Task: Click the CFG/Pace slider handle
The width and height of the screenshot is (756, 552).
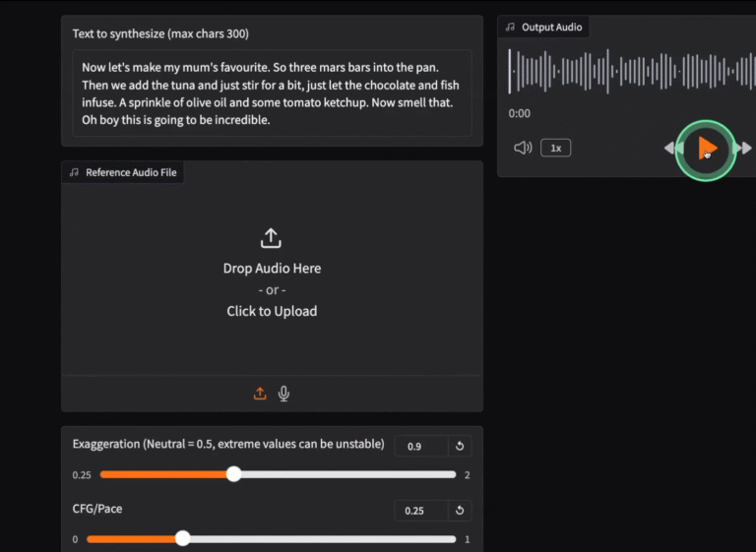Action: tap(182, 538)
